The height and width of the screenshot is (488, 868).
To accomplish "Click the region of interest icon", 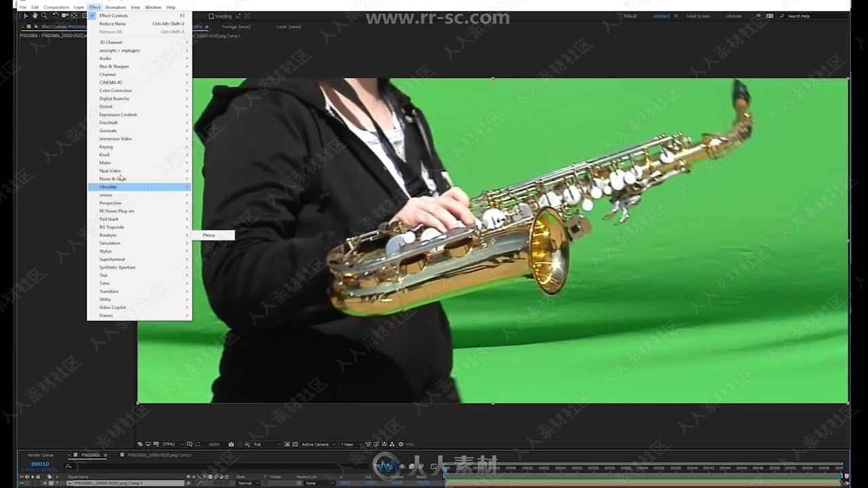I will [287, 445].
